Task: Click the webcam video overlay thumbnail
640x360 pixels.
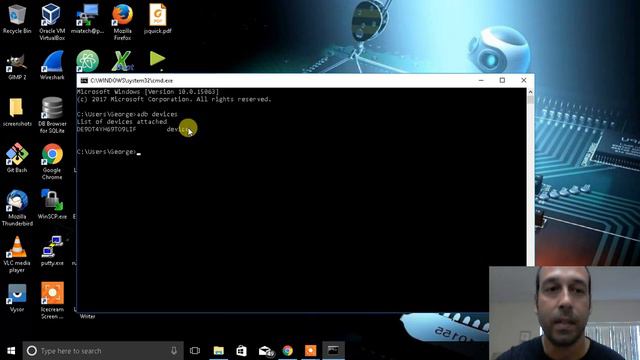Action: [564, 313]
